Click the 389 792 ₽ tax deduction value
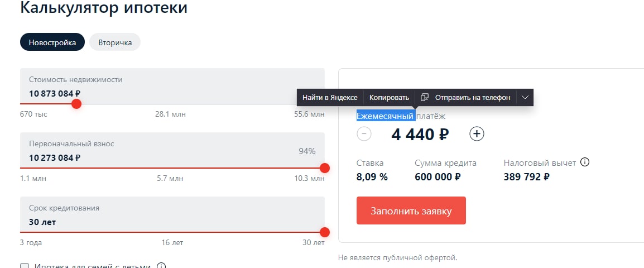 (x=527, y=177)
